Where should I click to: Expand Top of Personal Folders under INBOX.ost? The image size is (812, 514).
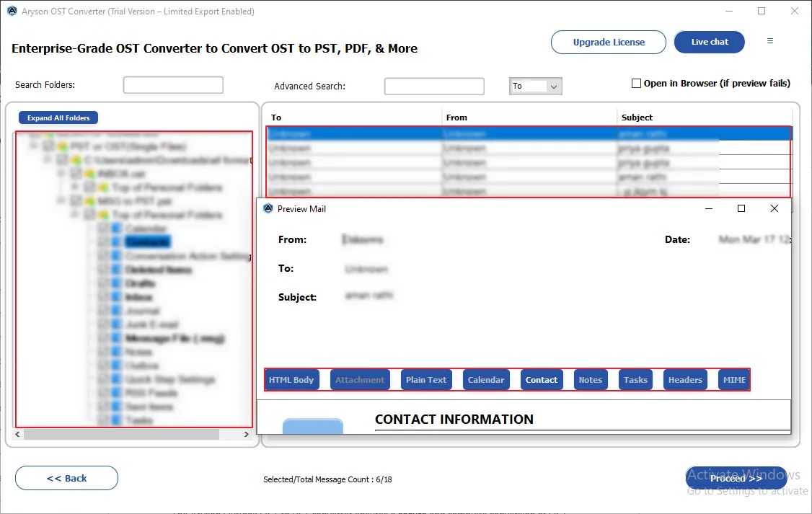coord(75,187)
